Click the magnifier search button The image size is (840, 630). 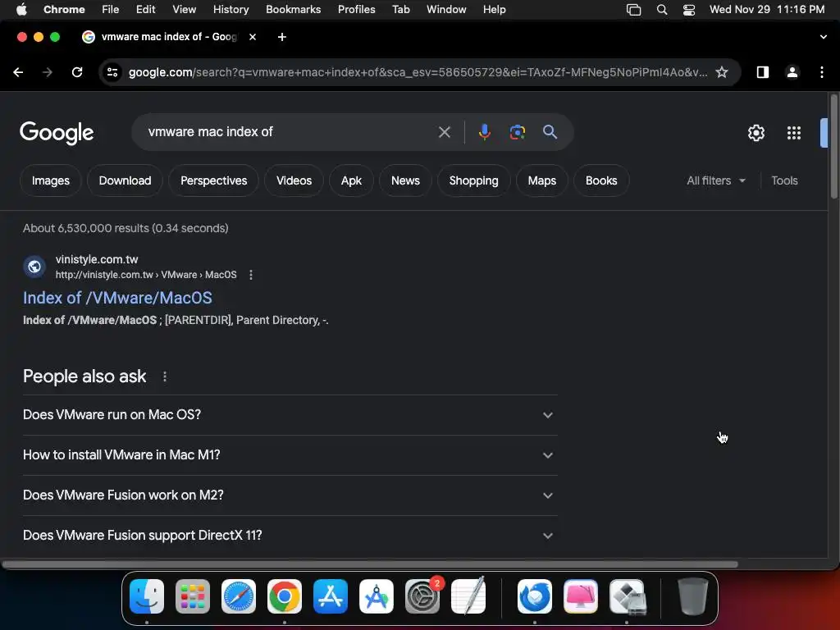pyautogui.click(x=550, y=132)
